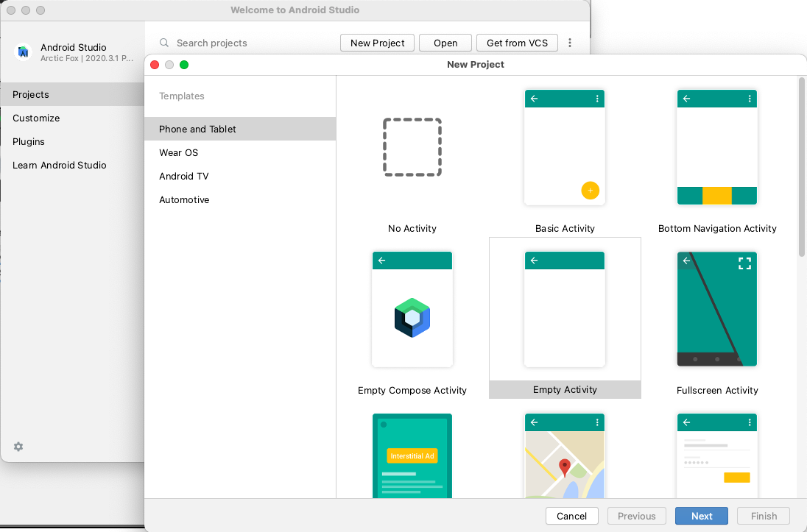Click the Open button in welcome window
Image resolution: width=807 pixels, height=532 pixels.
445,43
